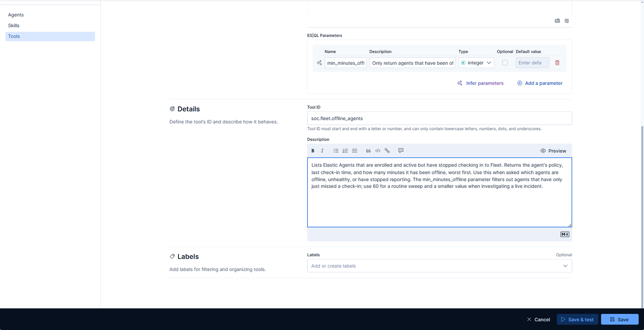Click Save & test button

[x=577, y=320]
